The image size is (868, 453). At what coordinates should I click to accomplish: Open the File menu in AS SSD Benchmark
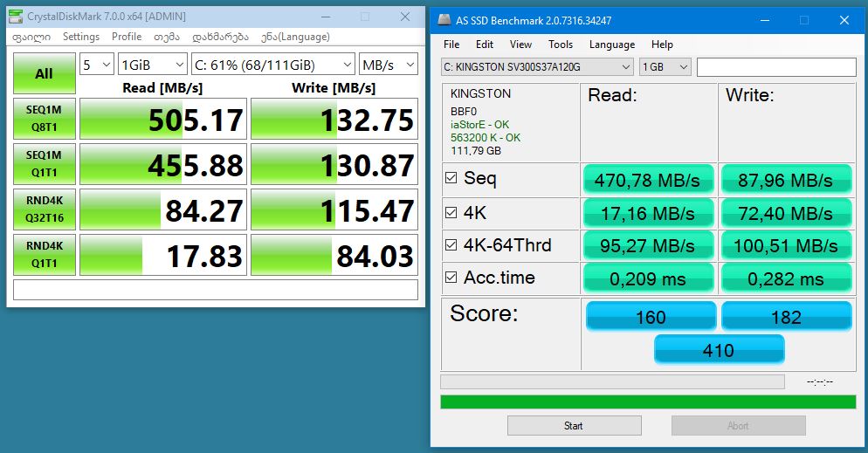click(x=451, y=45)
